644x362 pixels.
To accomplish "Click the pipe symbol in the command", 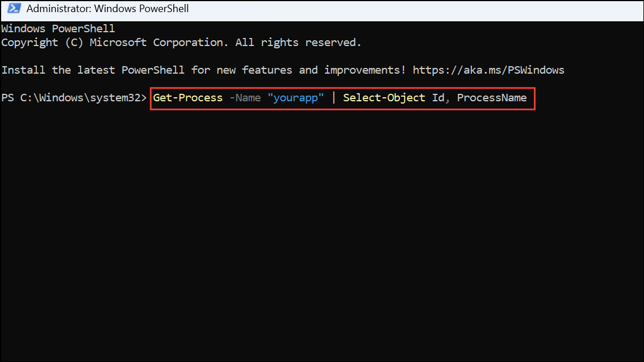I will pyautogui.click(x=333, y=97).
